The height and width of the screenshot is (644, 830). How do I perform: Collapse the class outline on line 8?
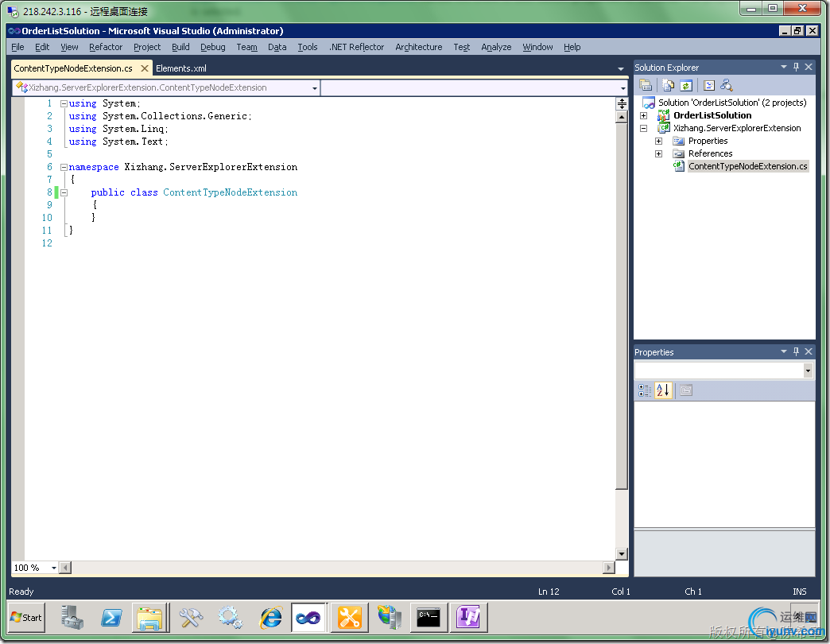[x=64, y=192]
